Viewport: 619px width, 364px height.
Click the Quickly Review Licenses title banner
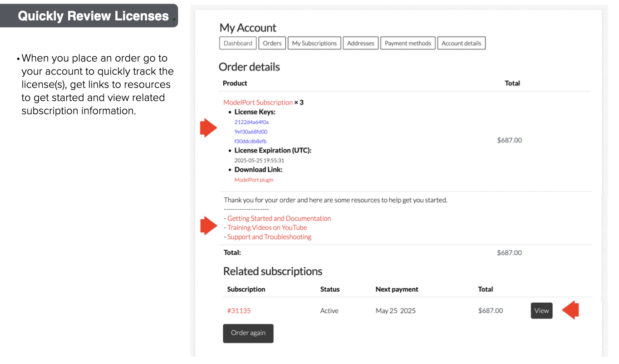[x=89, y=16]
